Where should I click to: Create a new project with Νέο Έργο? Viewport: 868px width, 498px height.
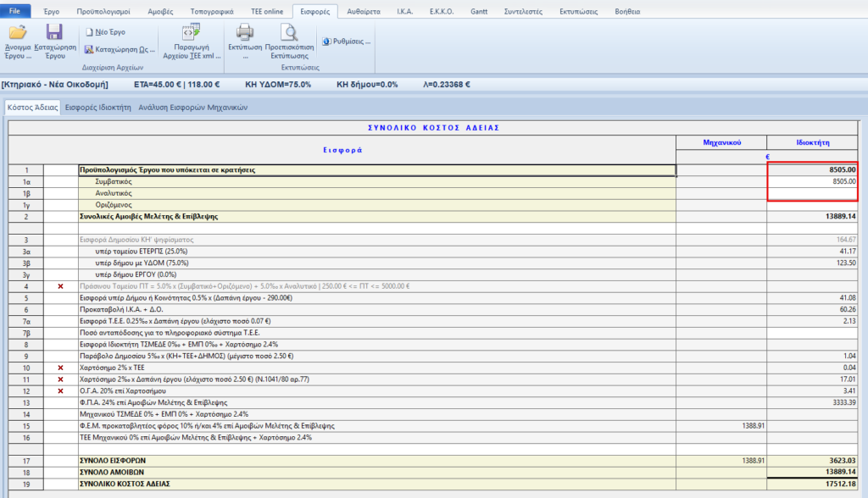pyautogui.click(x=106, y=31)
